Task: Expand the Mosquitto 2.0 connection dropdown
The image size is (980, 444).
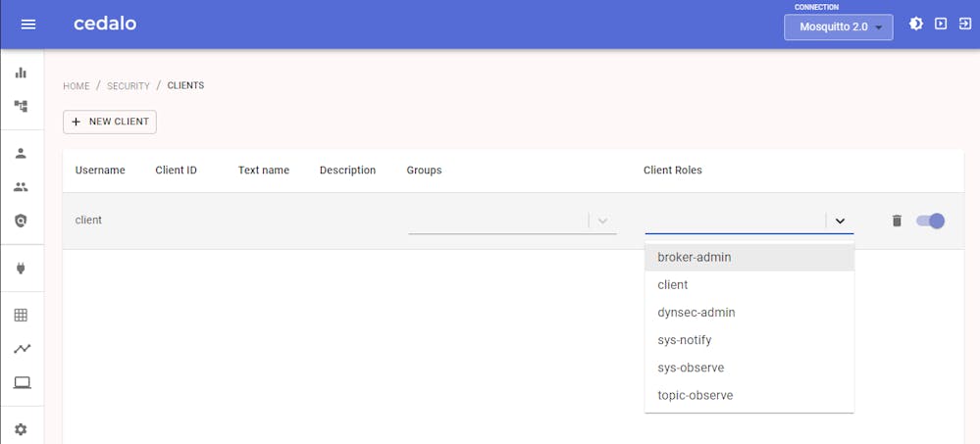Action: click(x=838, y=27)
